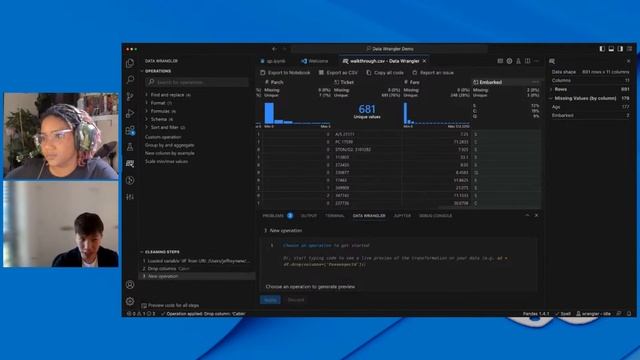Toggle secondary side bar layout icon

pos(620,49)
